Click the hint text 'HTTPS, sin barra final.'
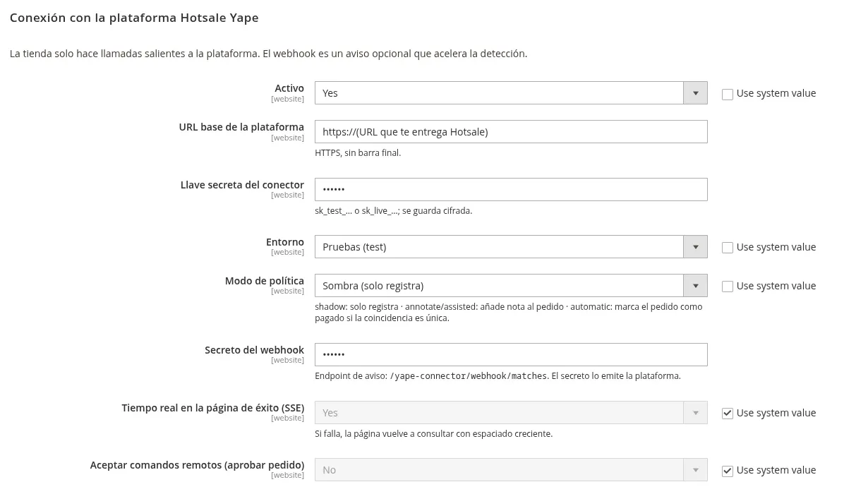 (x=358, y=153)
